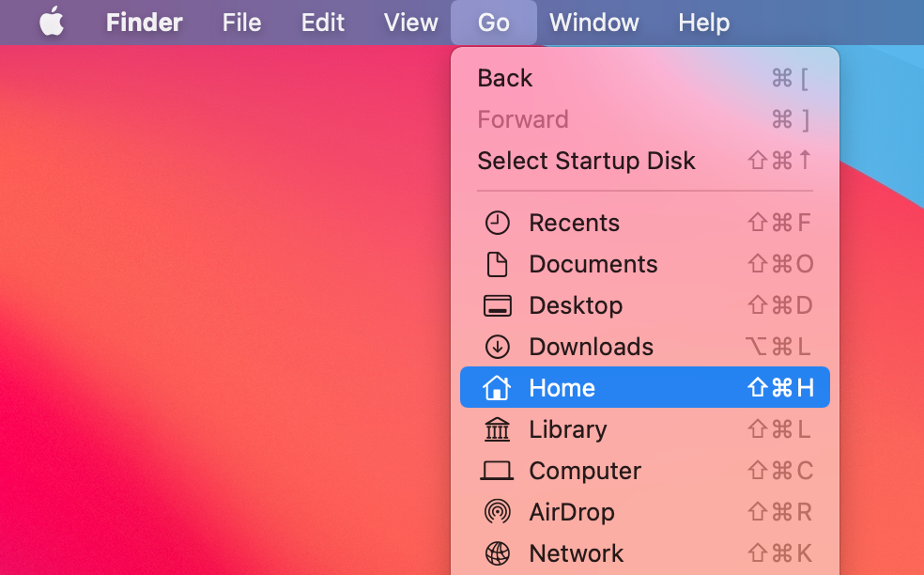Click the AirDrop radar icon

click(498, 512)
